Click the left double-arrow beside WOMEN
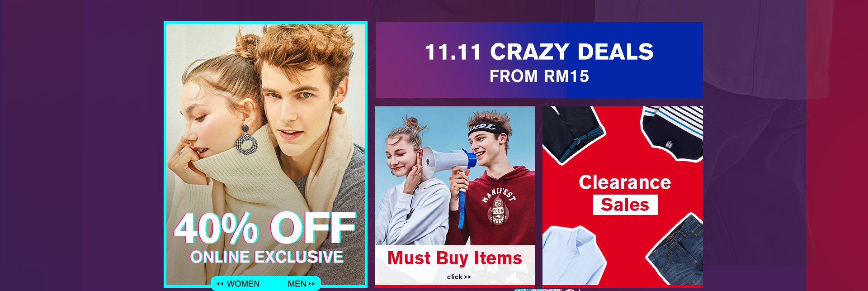The image size is (868, 291). click(x=220, y=284)
